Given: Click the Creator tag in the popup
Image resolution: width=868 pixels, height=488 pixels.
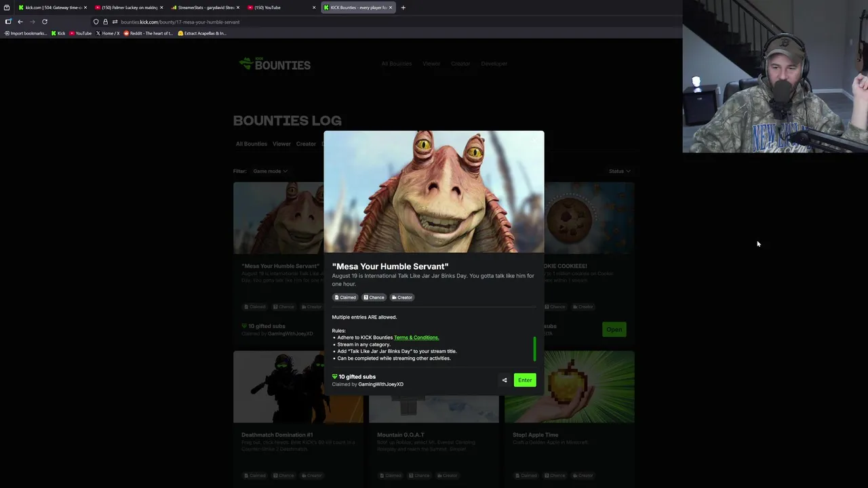Looking at the screenshot, I should 402,298.
